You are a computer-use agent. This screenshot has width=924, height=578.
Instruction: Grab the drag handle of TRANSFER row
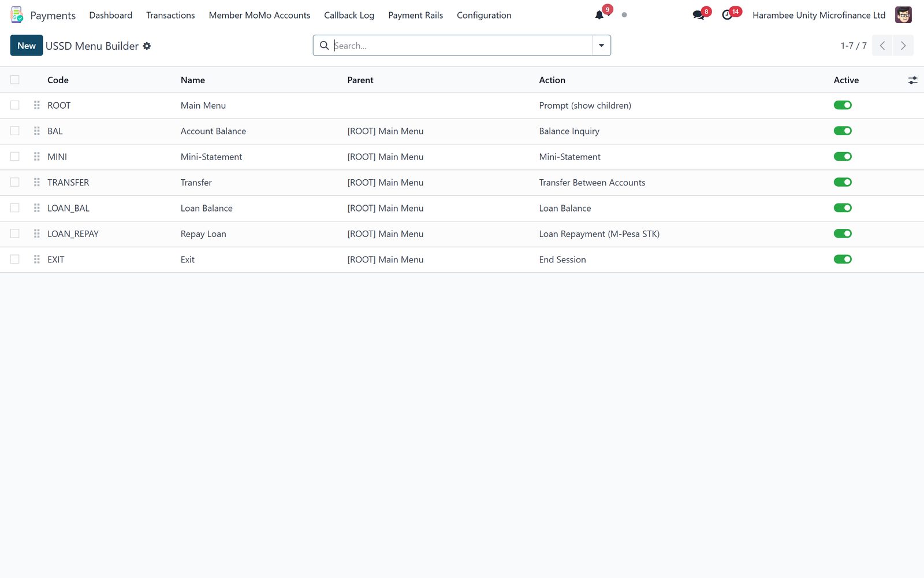click(37, 183)
